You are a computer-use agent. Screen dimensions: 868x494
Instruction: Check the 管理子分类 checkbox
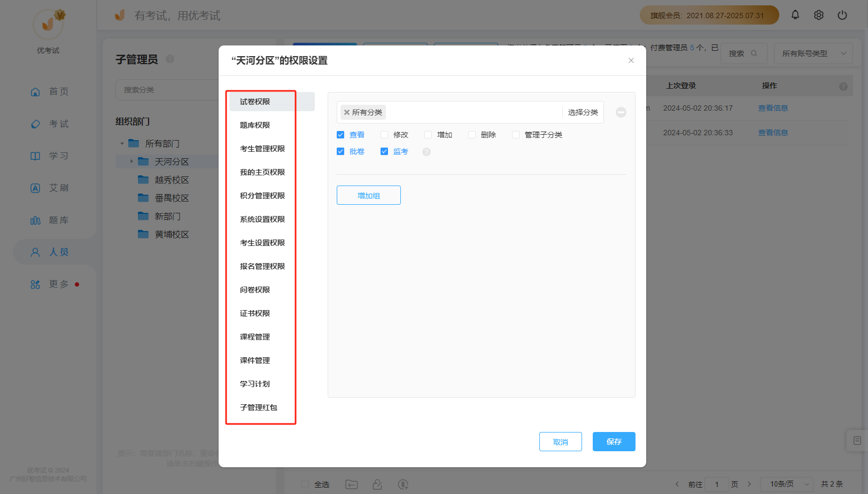(x=516, y=135)
